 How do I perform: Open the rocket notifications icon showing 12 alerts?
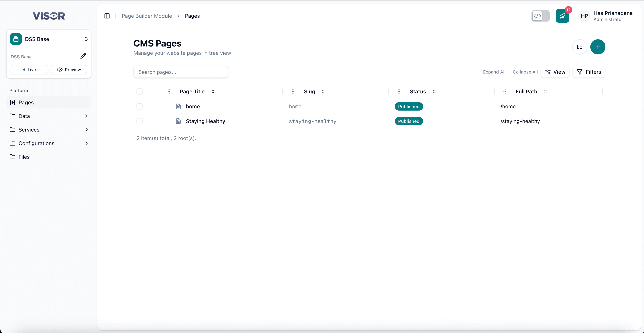[x=563, y=16]
